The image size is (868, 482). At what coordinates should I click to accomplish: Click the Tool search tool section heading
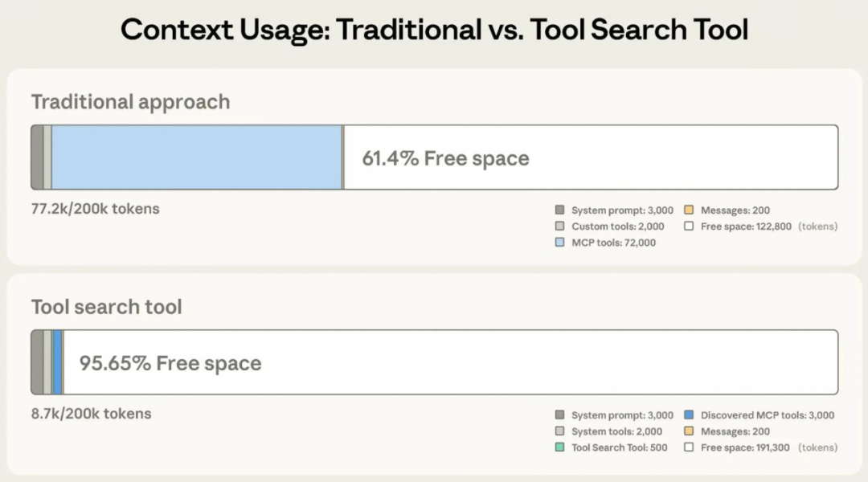pyautogui.click(x=107, y=307)
